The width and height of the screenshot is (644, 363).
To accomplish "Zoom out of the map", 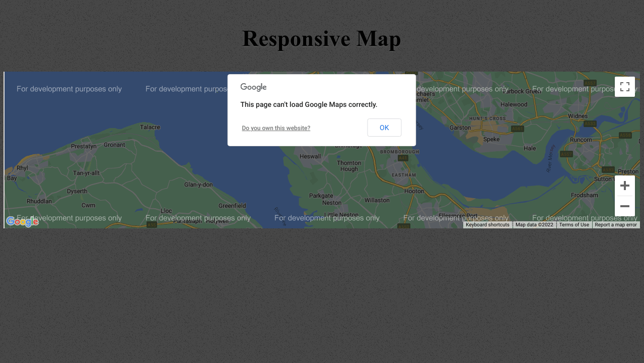I will (624, 206).
